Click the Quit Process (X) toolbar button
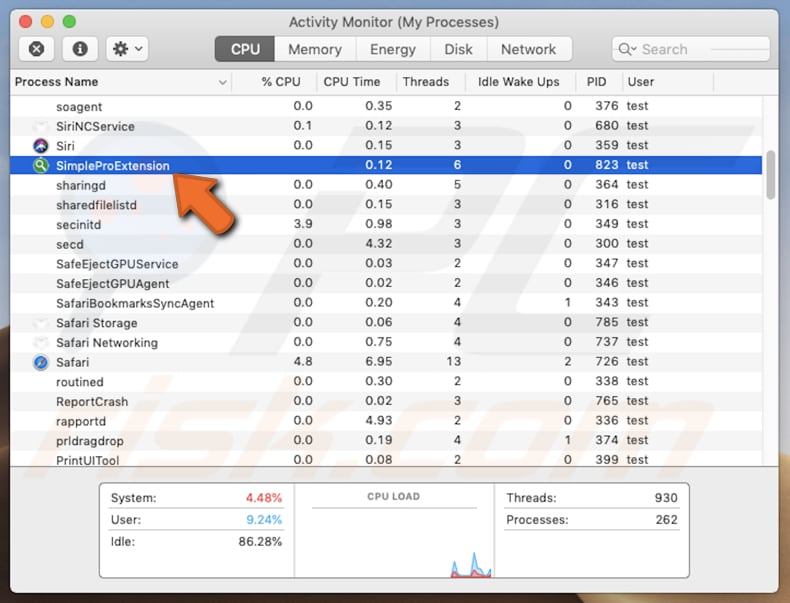 (x=36, y=49)
